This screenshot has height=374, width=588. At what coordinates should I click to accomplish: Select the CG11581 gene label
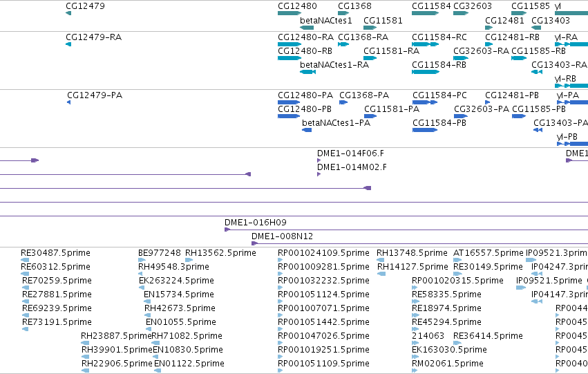(383, 20)
